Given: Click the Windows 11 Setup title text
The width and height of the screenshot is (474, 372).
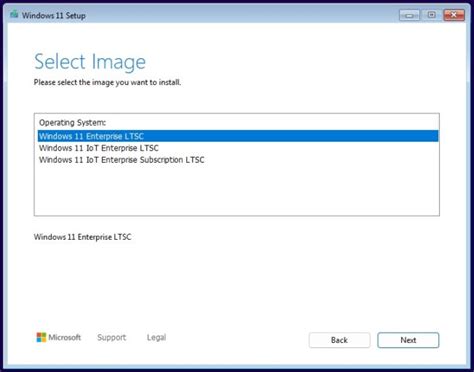Looking at the screenshot, I should coord(54,16).
